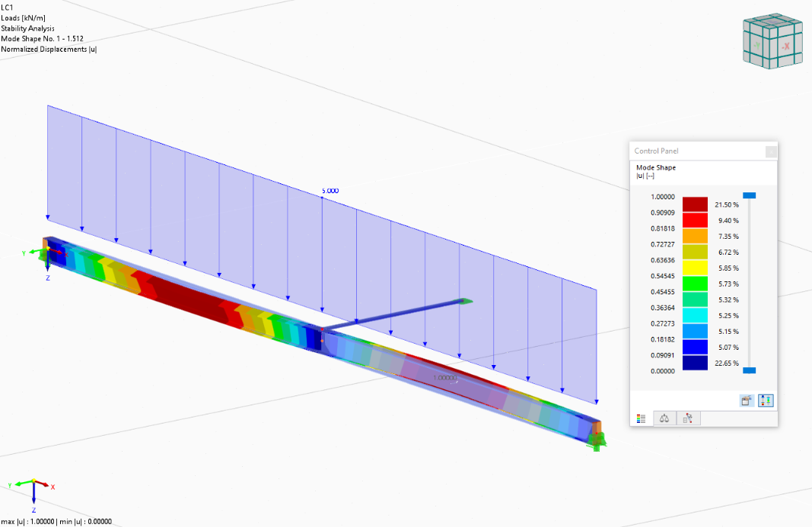
Task: Select the green nodal support at beam's right end
Action: point(597,442)
